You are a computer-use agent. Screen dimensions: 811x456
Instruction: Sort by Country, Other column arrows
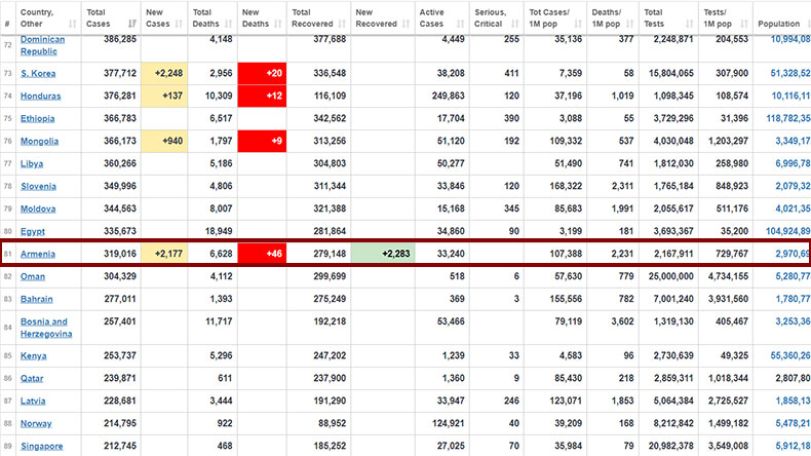(x=72, y=24)
